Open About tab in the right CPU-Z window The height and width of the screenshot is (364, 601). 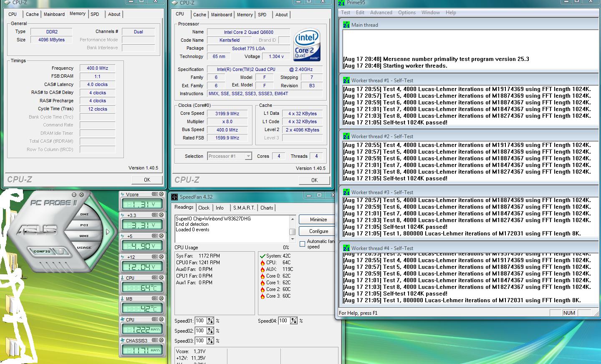[x=282, y=15]
